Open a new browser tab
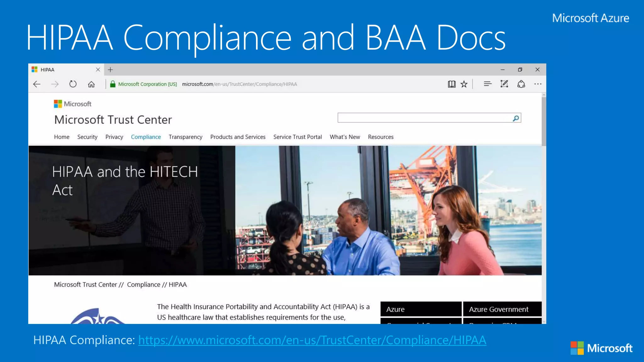 pos(110,70)
